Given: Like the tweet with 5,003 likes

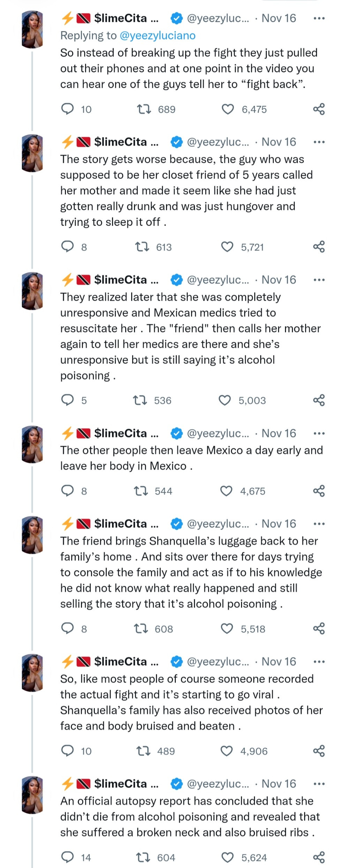Looking at the screenshot, I should tap(225, 400).
